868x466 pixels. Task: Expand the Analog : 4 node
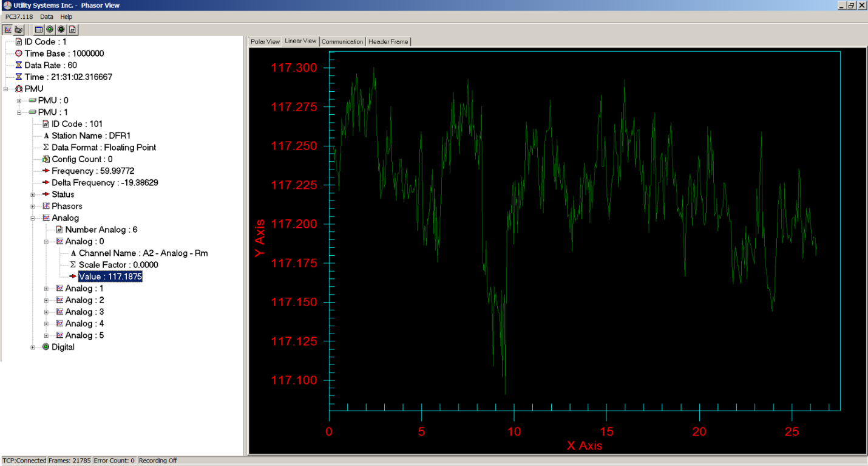(47, 324)
